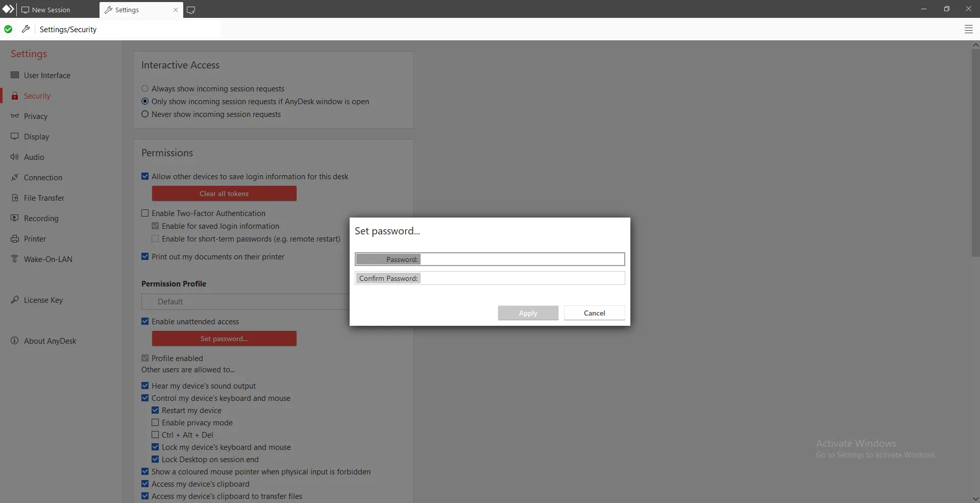Click the wrench icon in the address bar
Image resolution: width=980 pixels, height=503 pixels.
25,29
